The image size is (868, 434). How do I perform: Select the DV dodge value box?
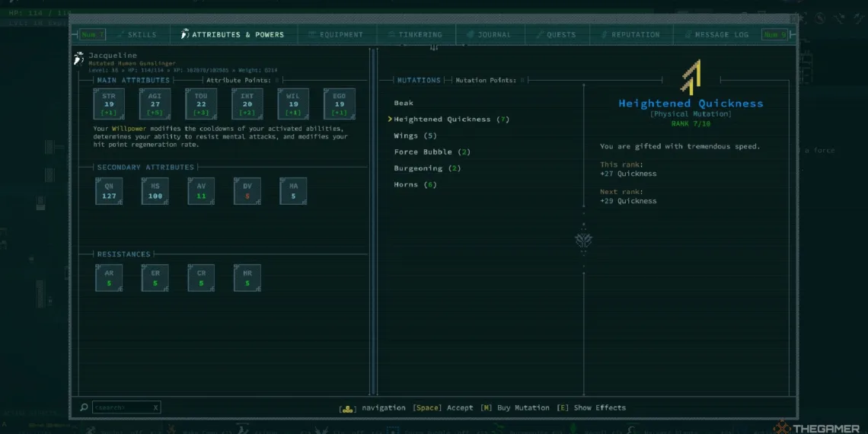pos(247,191)
